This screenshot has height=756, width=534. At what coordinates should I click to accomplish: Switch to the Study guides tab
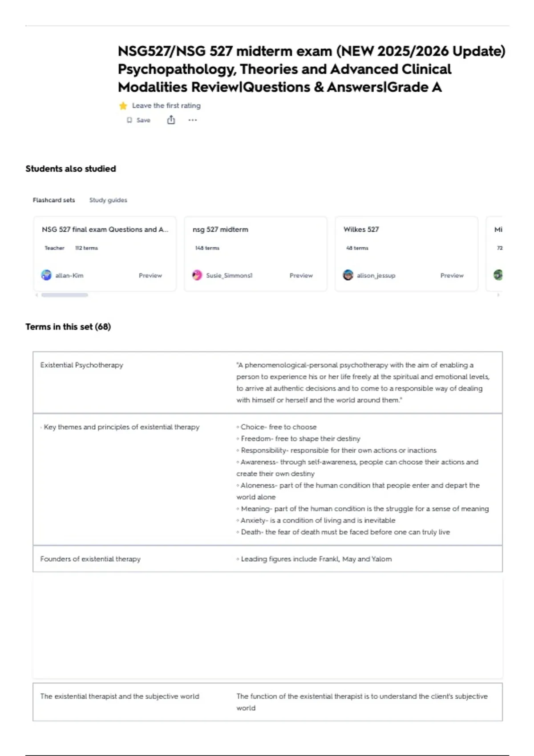(x=108, y=200)
